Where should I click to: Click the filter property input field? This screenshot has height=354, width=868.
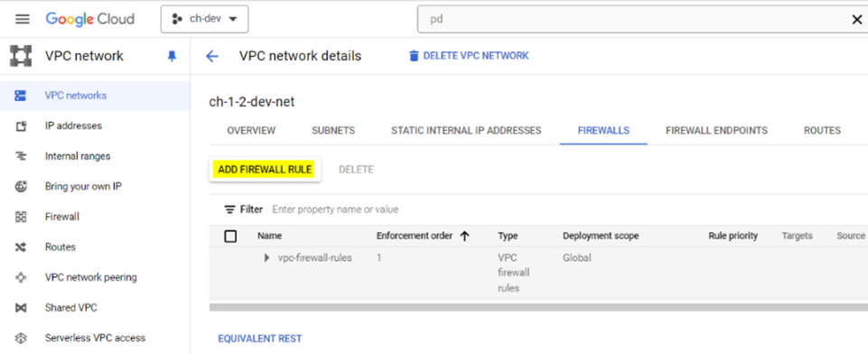point(568,210)
